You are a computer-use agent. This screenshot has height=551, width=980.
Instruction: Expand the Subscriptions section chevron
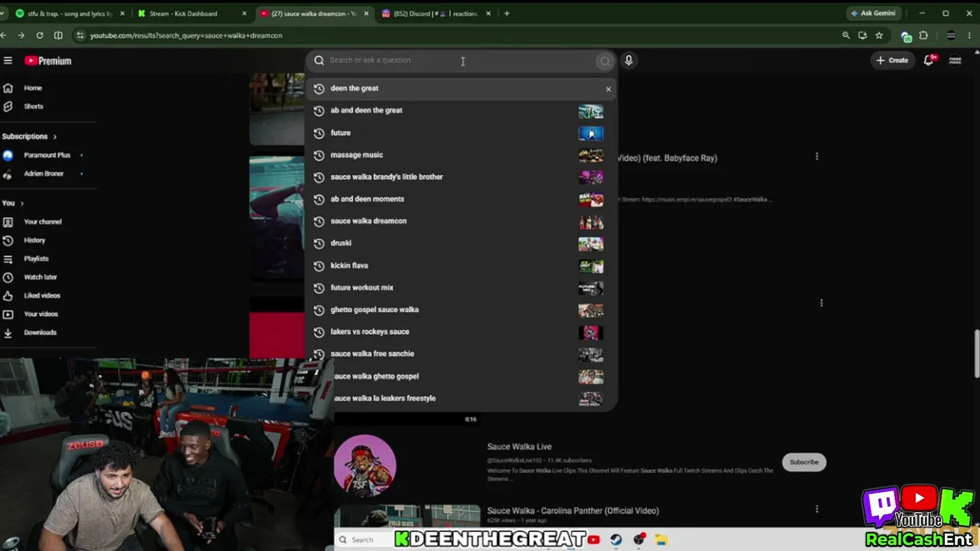coord(54,136)
